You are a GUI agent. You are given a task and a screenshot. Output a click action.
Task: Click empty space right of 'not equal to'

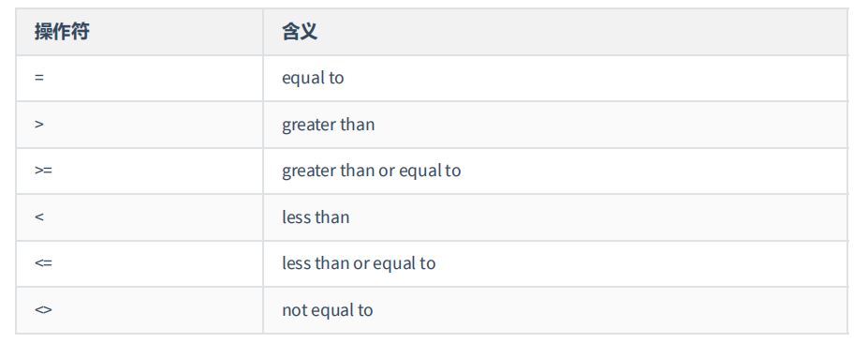click(x=609, y=310)
